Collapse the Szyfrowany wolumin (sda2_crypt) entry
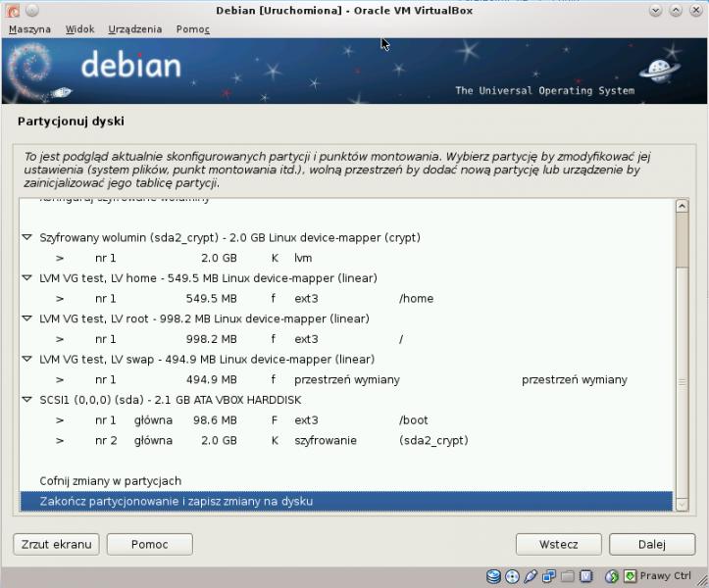The width and height of the screenshot is (709, 588). click(27, 238)
